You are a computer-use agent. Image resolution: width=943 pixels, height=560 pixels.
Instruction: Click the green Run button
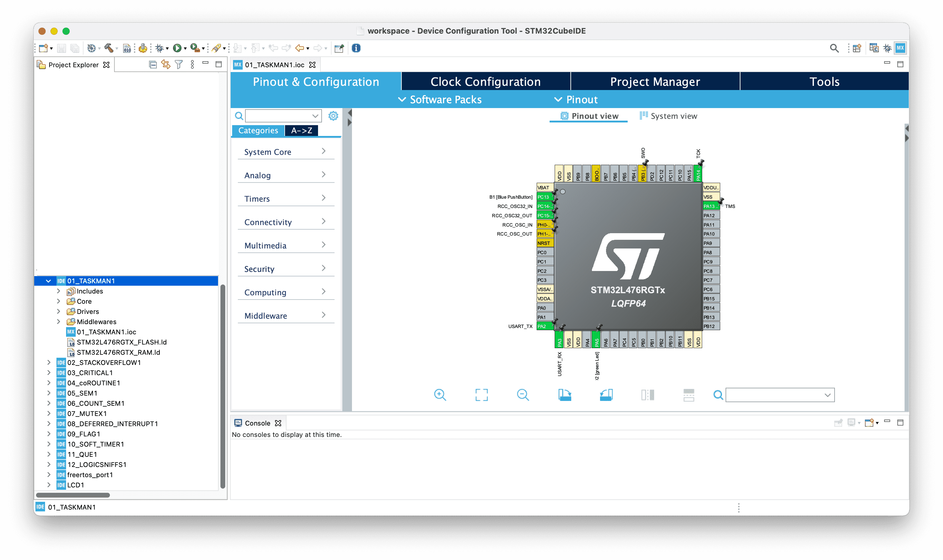[x=177, y=48]
